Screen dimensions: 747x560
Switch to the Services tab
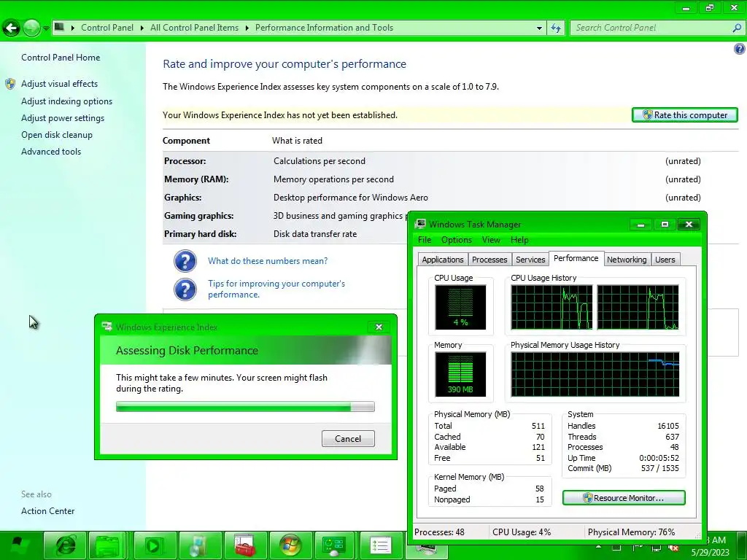[530, 260]
